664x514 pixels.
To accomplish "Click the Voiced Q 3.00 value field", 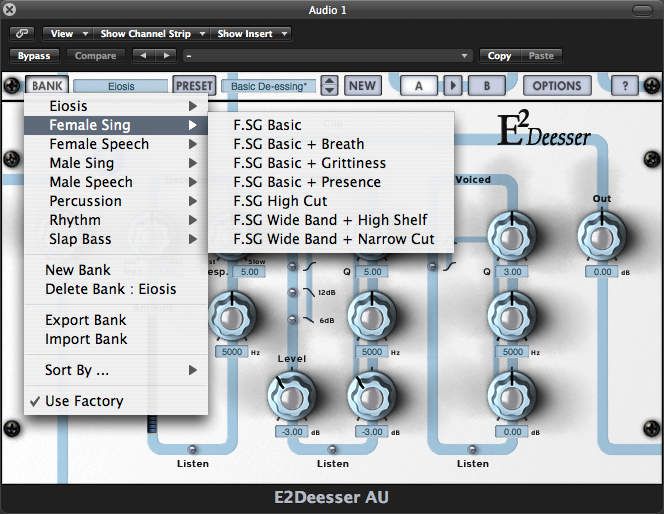I will click(512, 272).
